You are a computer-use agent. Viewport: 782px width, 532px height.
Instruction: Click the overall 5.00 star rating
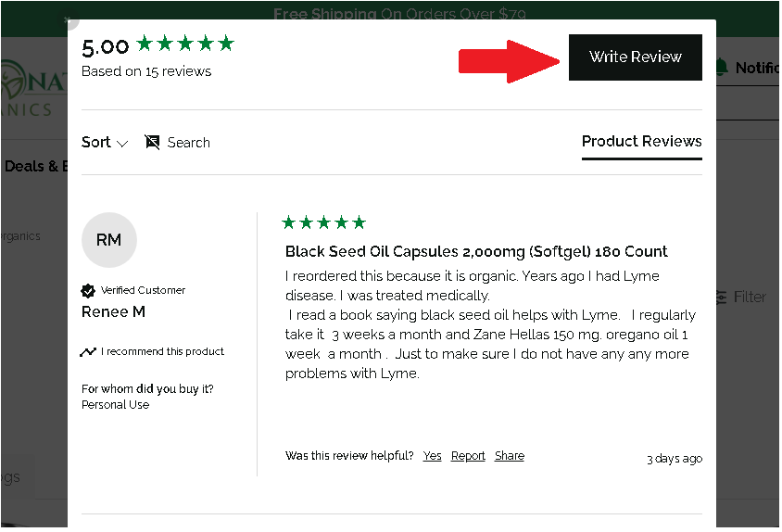(x=185, y=44)
